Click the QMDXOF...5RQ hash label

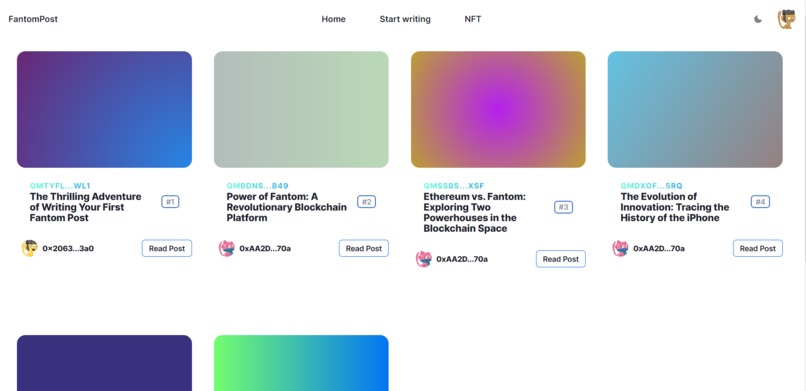pos(651,185)
